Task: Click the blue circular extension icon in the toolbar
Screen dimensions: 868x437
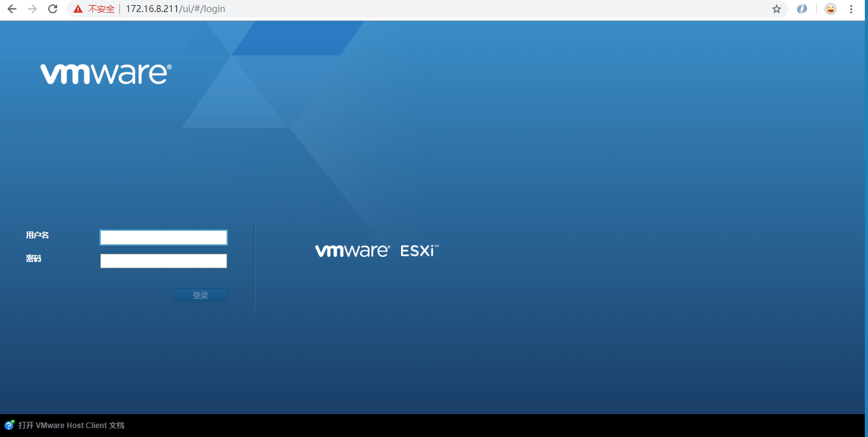Action: (x=802, y=9)
